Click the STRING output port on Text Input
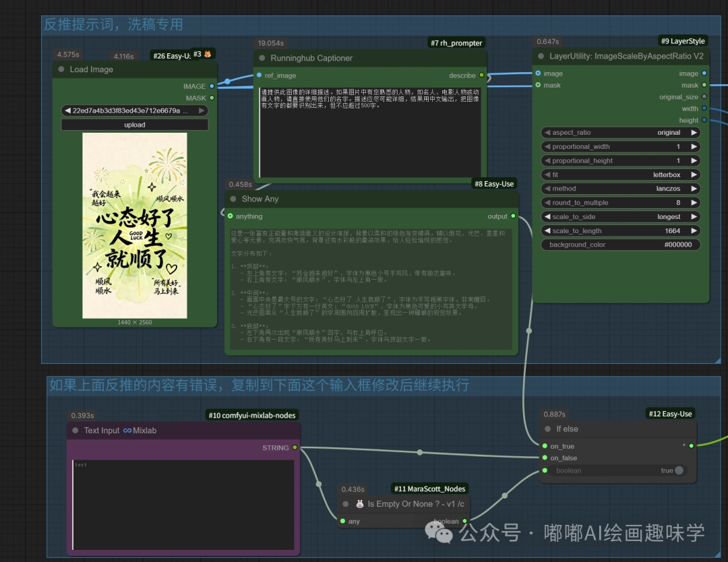This screenshot has height=562, width=728. click(295, 447)
